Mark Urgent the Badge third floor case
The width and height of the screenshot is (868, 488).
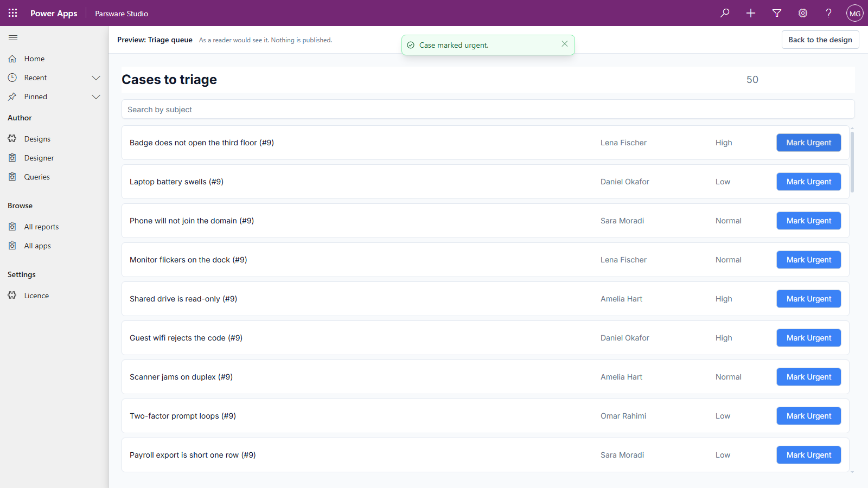pos(809,143)
